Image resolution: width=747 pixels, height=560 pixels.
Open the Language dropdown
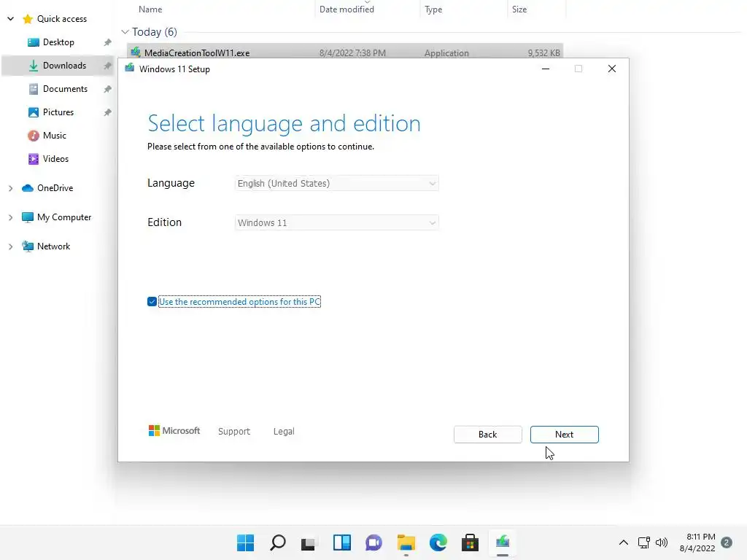pos(336,183)
